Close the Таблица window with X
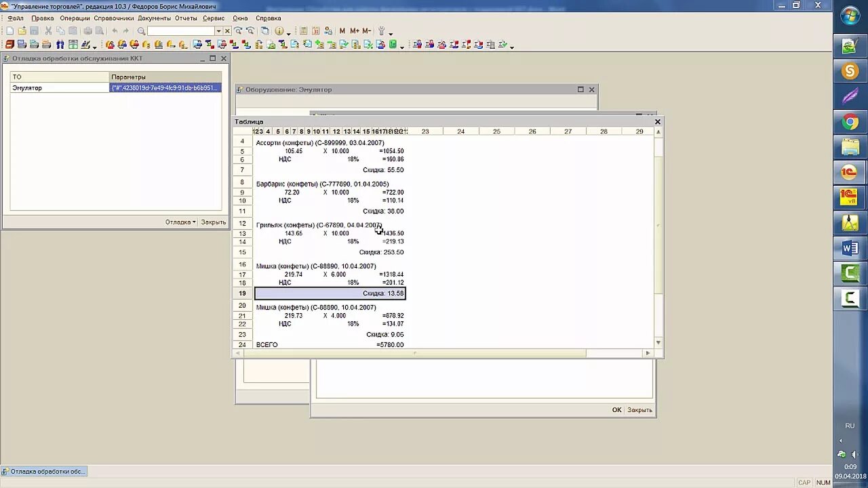Screen dimensions: 868x488 pos(657,122)
